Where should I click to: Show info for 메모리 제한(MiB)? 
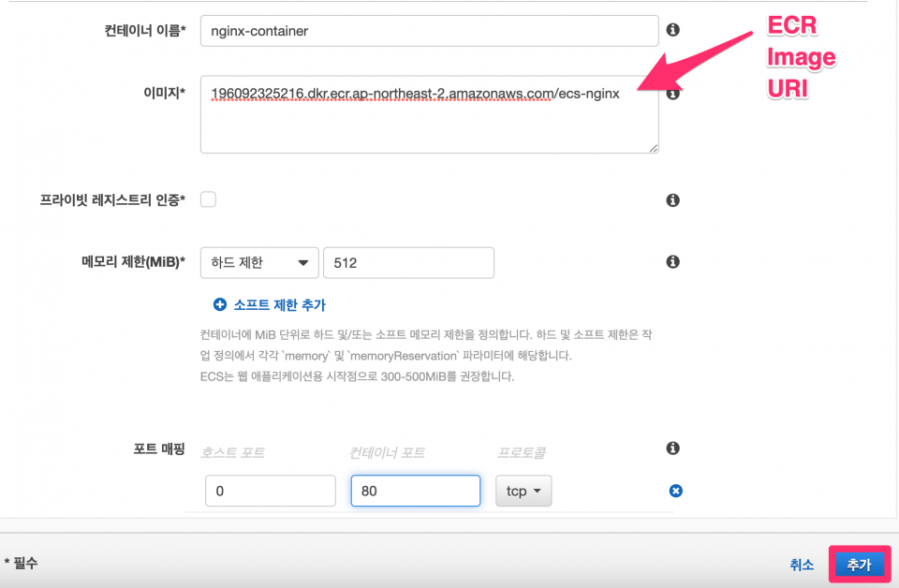point(673,262)
